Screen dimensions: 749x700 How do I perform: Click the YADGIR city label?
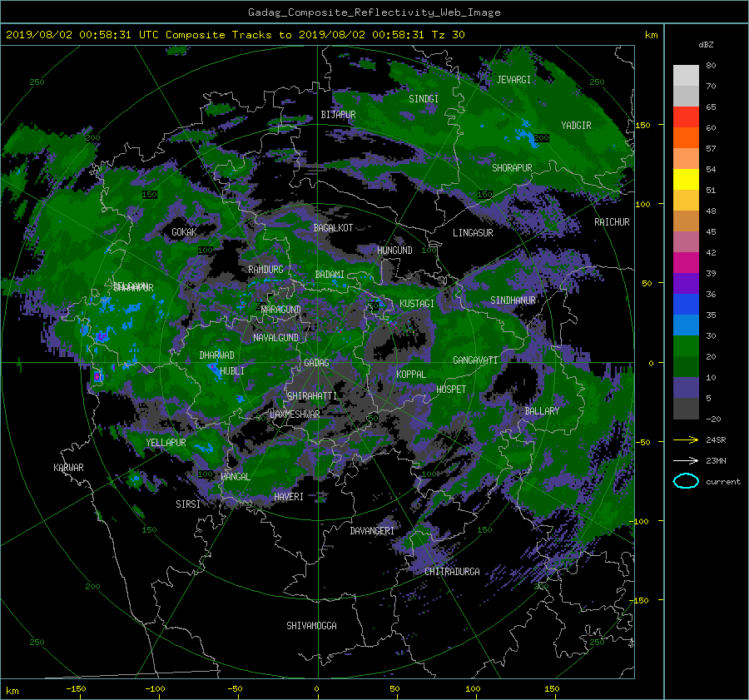coord(576,125)
